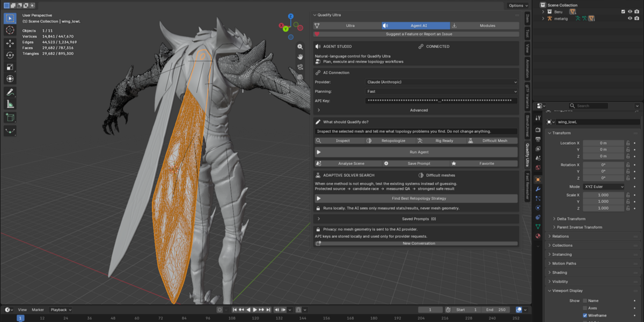Open the Planning dropdown set to Fast
The width and height of the screenshot is (644, 322).
(442, 91)
